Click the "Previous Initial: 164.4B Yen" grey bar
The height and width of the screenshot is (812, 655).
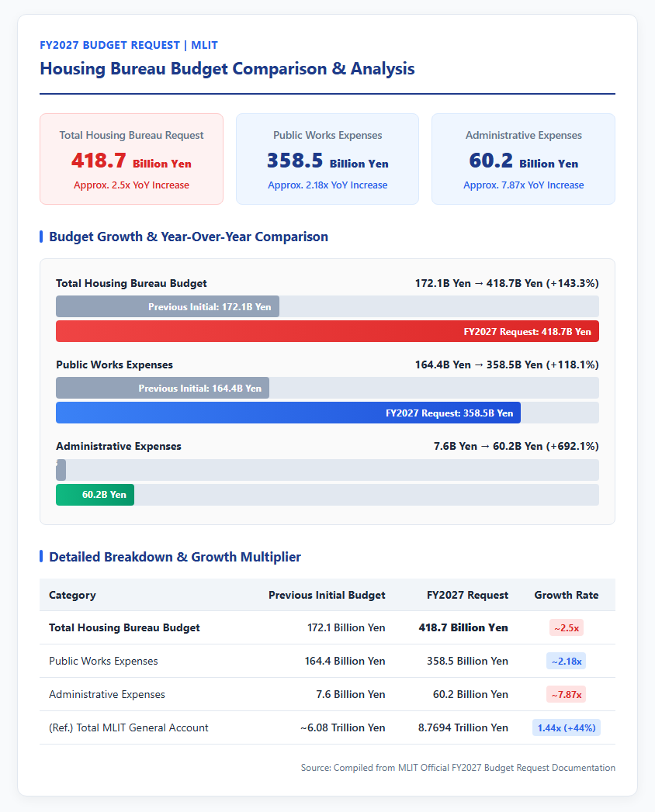pos(163,388)
